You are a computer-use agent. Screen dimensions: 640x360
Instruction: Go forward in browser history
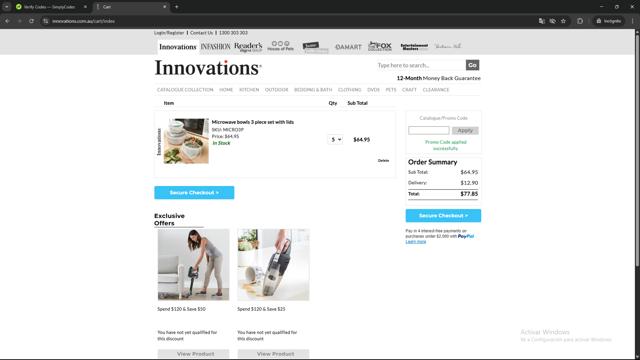click(19, 21)
